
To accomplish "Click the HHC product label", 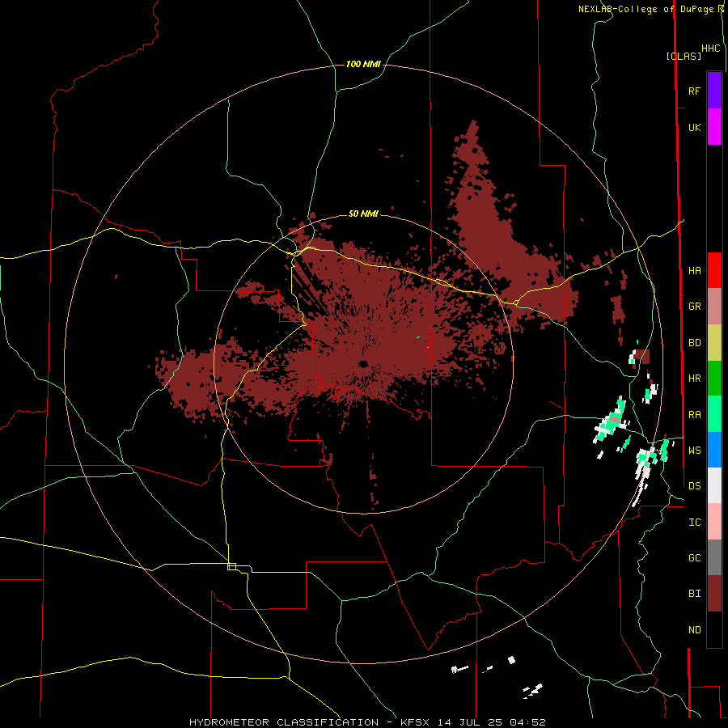I will (x=711, y=49).
